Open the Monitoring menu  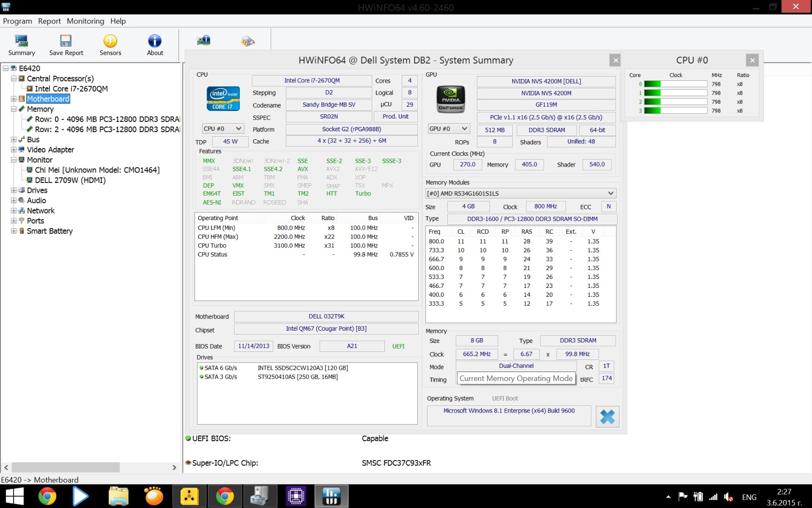86,21
